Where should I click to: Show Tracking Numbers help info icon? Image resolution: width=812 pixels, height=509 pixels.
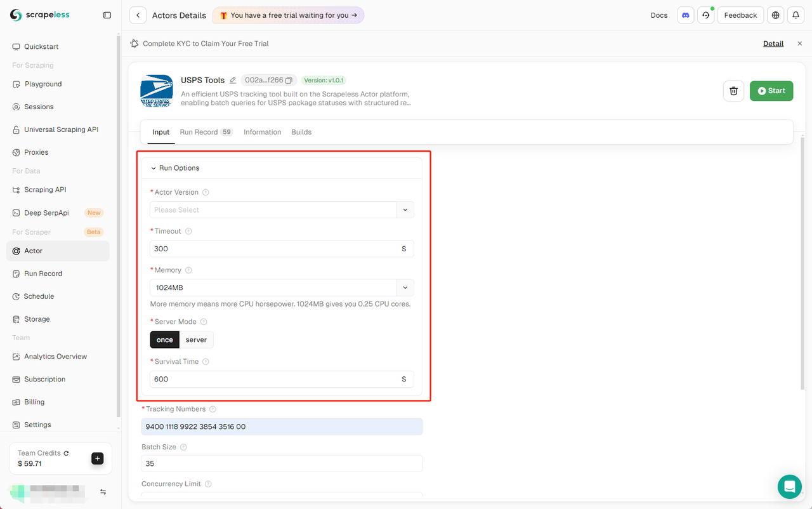[213, 409]
